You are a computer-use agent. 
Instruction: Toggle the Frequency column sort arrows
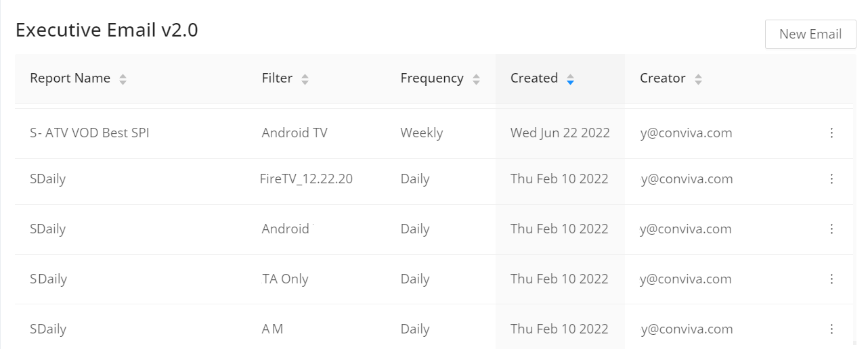click(476, 79)
